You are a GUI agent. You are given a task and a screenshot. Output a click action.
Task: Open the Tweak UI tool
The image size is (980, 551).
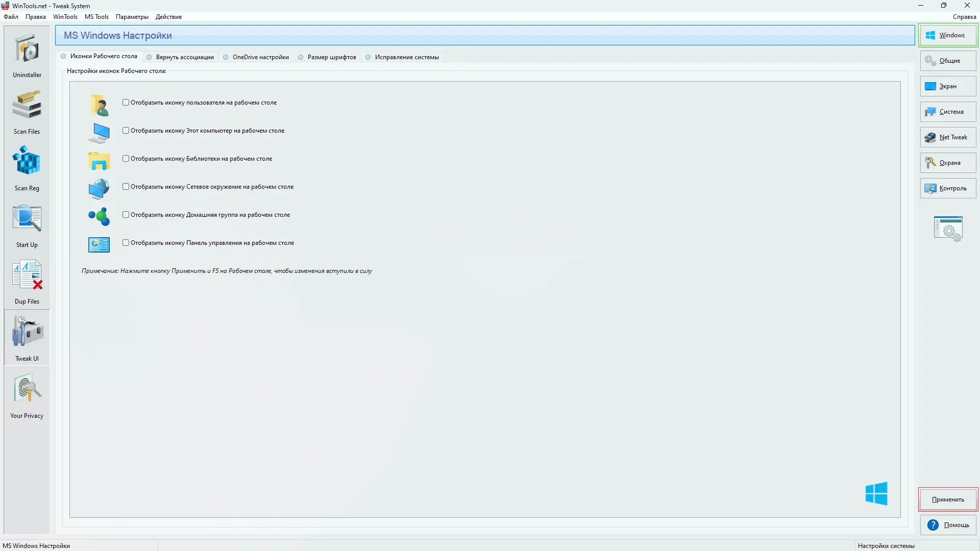[x=27, y=338]
